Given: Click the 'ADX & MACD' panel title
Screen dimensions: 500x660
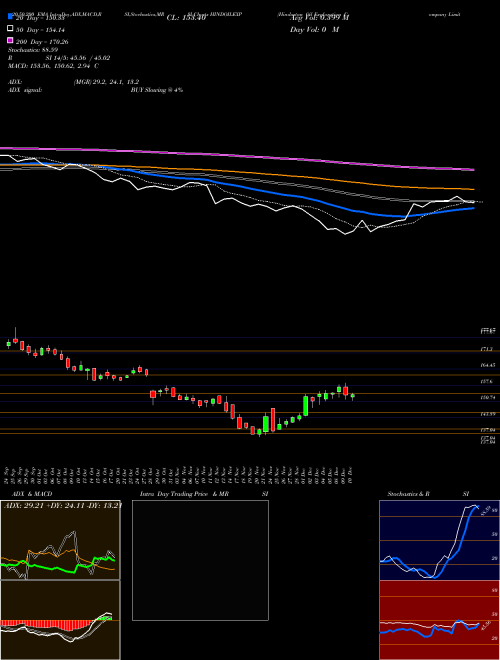Looking at the screenshot, I should point(32,494).
